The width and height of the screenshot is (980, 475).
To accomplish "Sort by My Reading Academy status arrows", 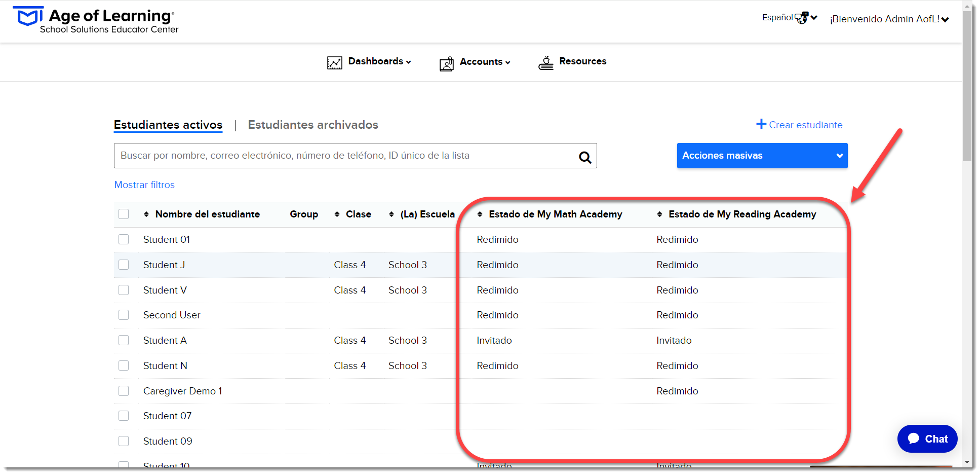I will [659, 214].
